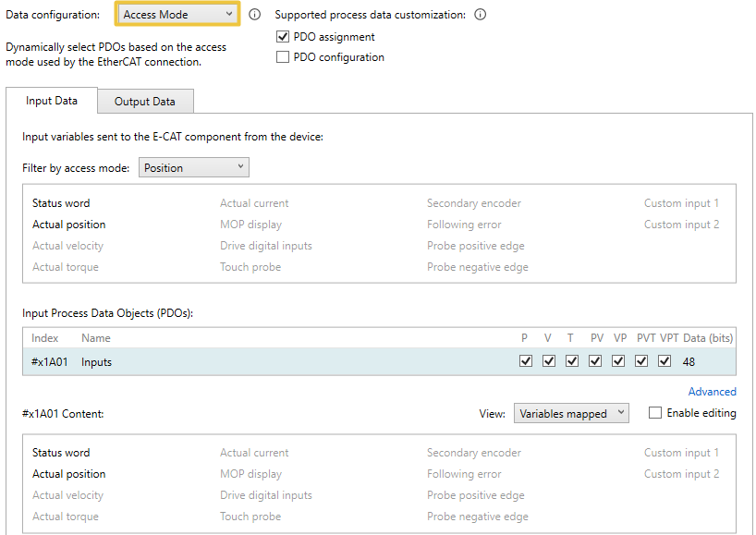Open the View Variables mapped dropdown
756x535 pixels.
pos(571,414)
